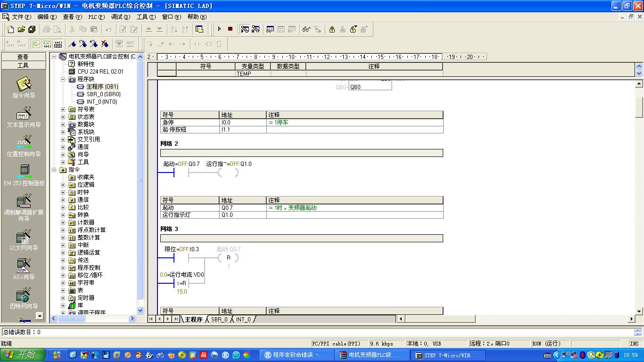The height and width of the screenshot is (362, 644).
Task: Toggle program status monitoring button
Action: click(x=245, y=29)
